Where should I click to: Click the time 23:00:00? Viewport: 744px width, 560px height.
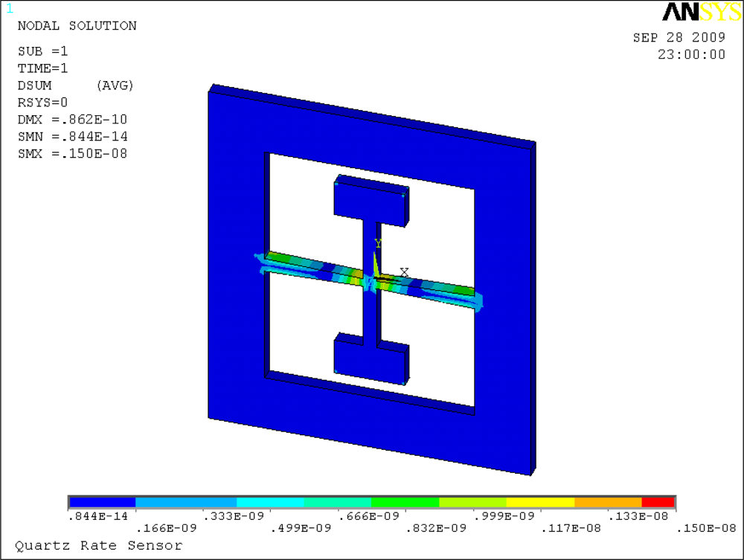691,54
